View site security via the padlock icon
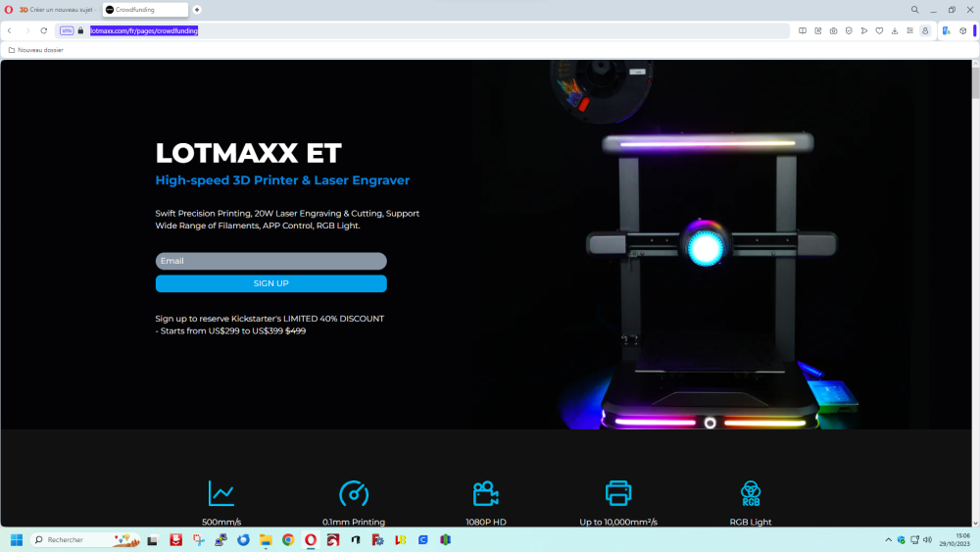The image size is (980, 552). click(80, 30)
